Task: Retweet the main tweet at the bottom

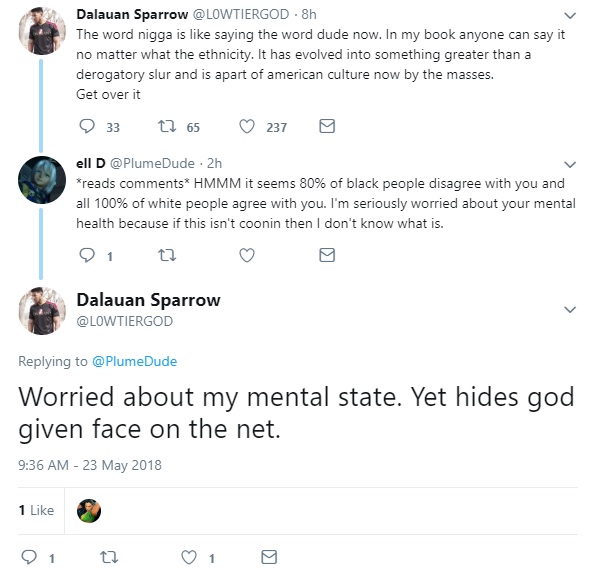Action: click(109, 557)
